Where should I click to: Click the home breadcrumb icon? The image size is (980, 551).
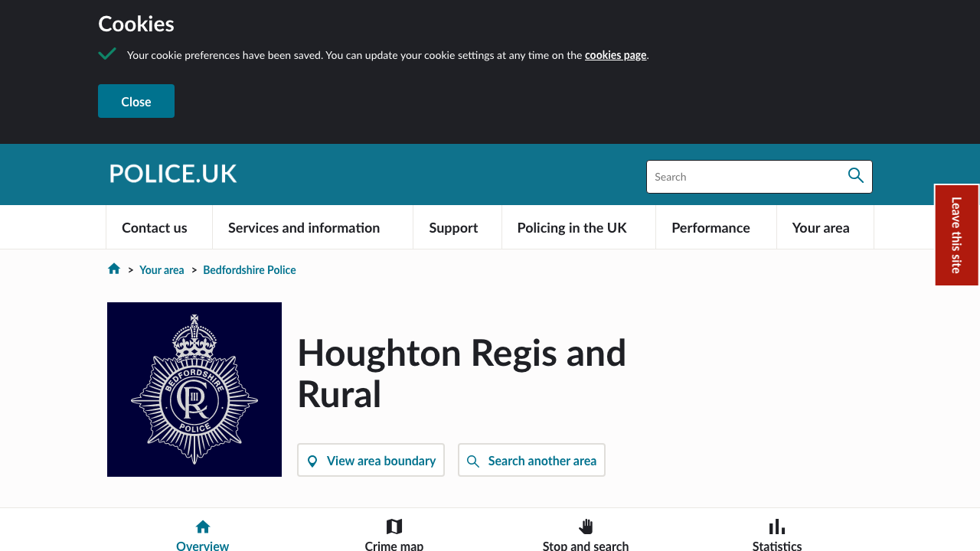[114, 269]
